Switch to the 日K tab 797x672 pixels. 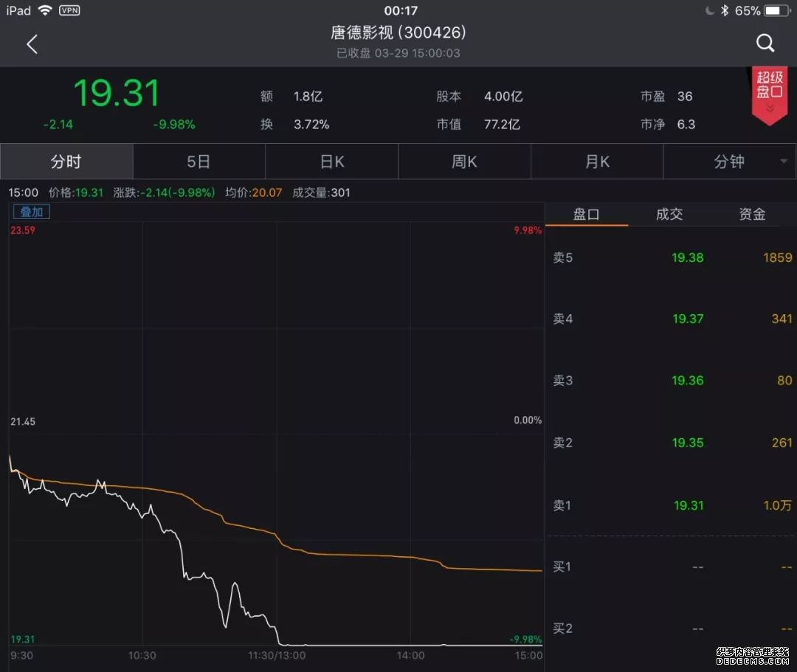tap(331, 162)
